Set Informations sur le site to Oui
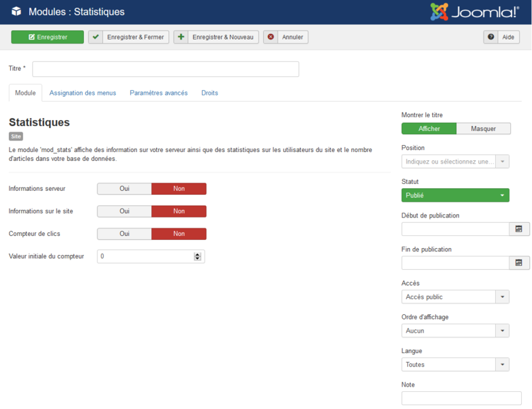Viewport: 532px width, 409px height. click(125, 211)
